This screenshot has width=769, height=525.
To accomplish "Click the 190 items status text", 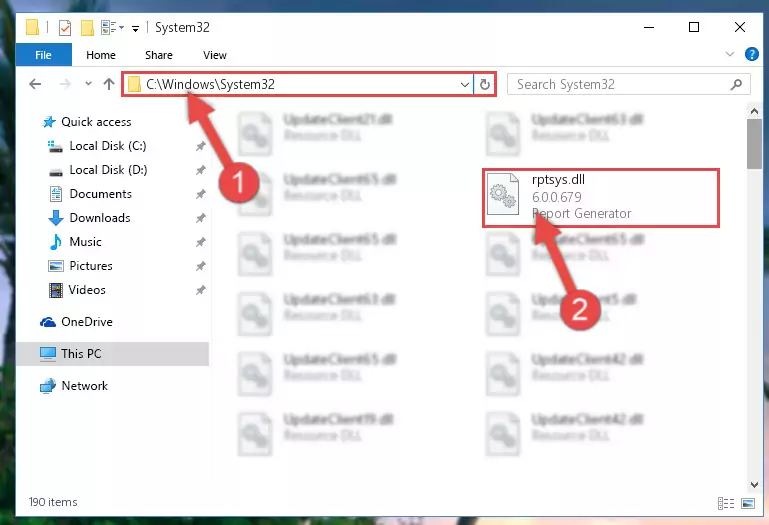I will pos(53,502).
